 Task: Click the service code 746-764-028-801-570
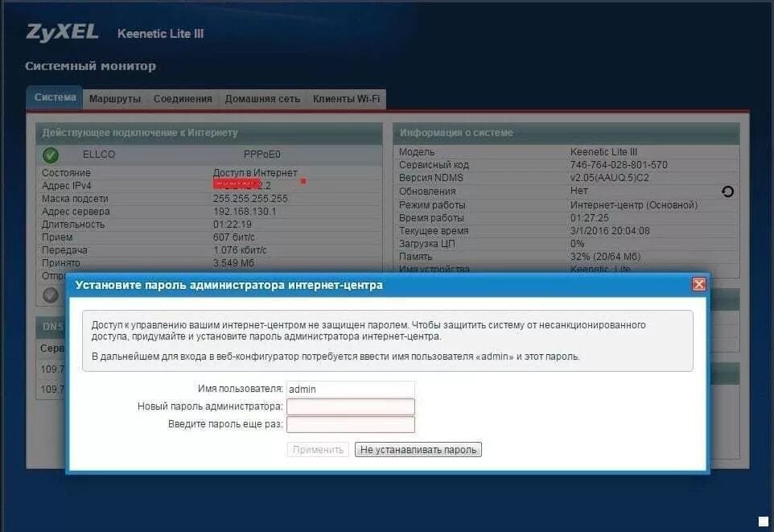619,165
